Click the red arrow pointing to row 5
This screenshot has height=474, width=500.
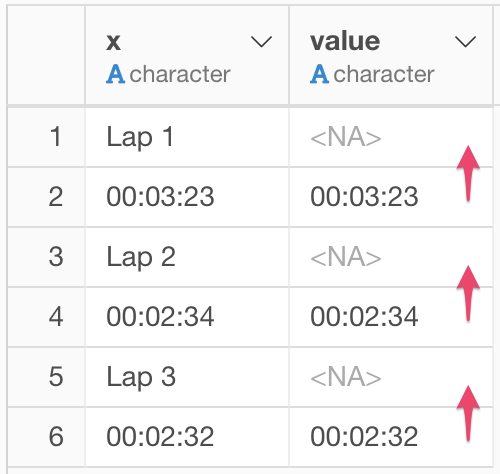pyautogui.click(x=468, y=413)
